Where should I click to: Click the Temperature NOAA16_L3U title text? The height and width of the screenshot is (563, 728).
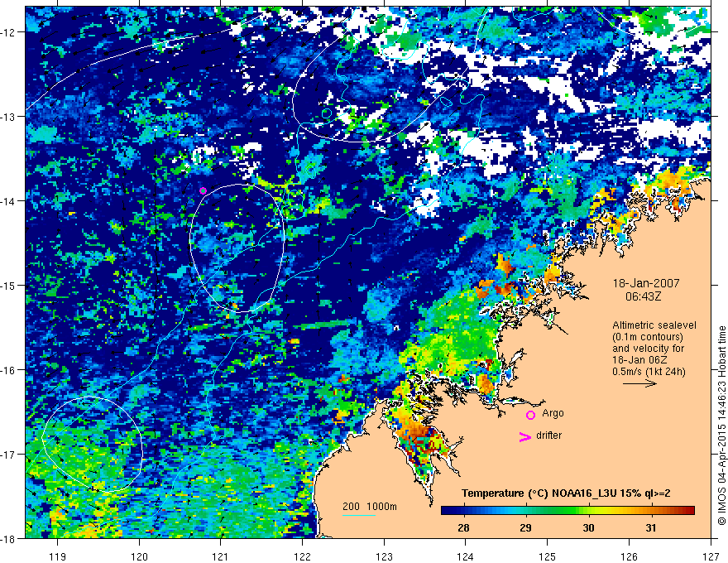(566, 493)
